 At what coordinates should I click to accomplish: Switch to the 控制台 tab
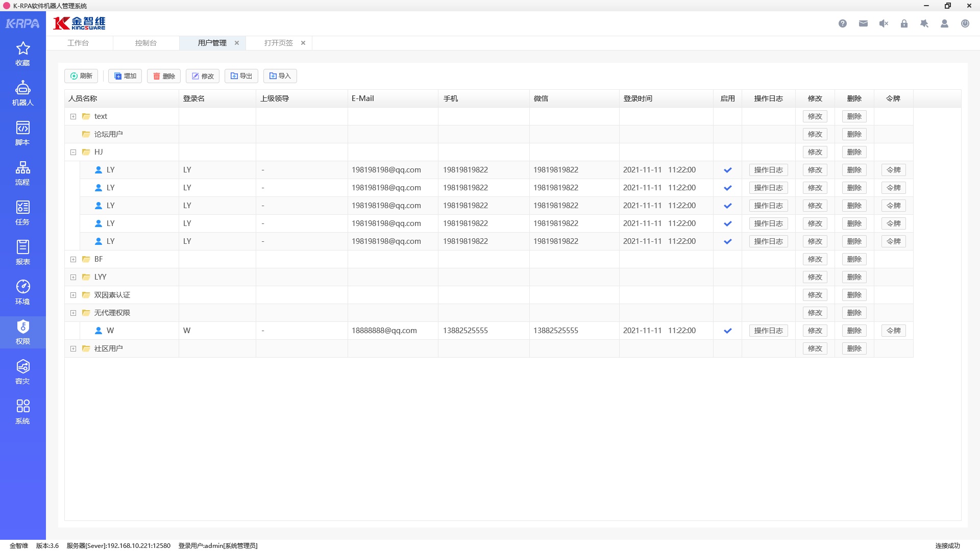point(146,43)
